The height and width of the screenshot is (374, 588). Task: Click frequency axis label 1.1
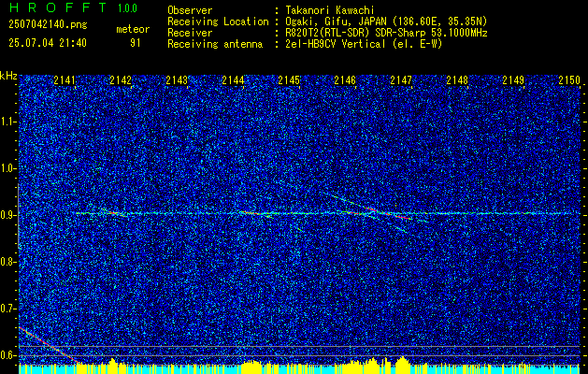[x=7, y=122]
